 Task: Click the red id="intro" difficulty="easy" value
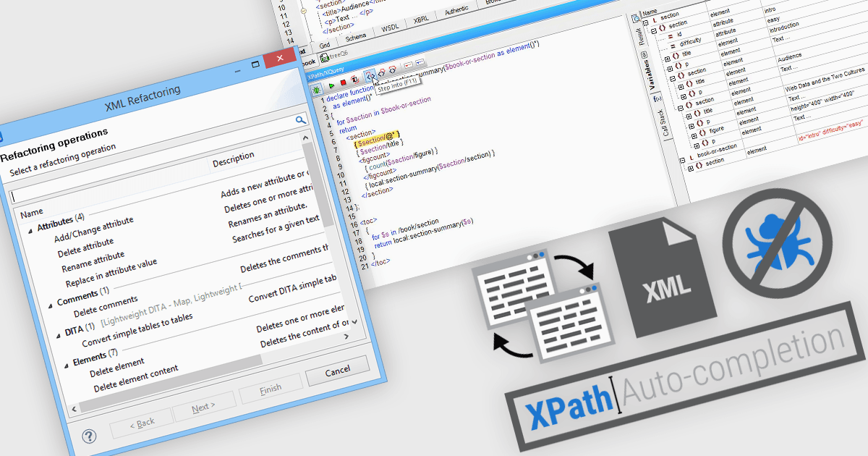pos(830,130)
